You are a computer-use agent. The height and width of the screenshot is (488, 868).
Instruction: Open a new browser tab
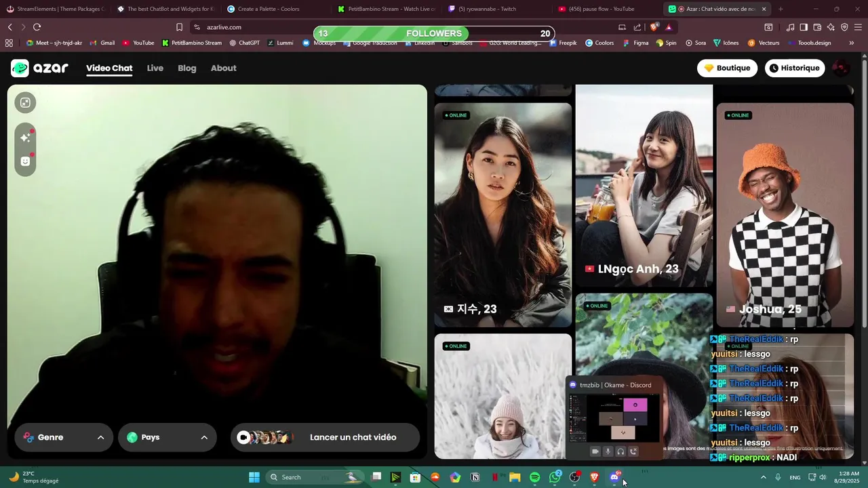tap(781, 9)
